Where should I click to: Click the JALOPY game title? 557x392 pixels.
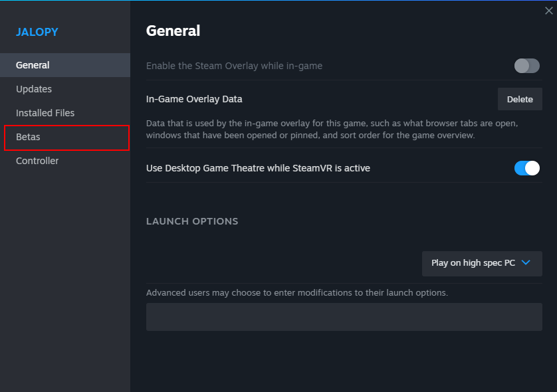coord(37,32)
